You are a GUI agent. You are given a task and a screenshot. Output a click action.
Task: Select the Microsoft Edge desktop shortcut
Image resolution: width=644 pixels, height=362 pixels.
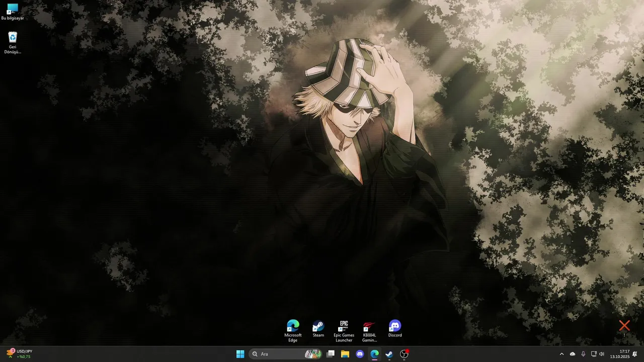click(293, 331)
